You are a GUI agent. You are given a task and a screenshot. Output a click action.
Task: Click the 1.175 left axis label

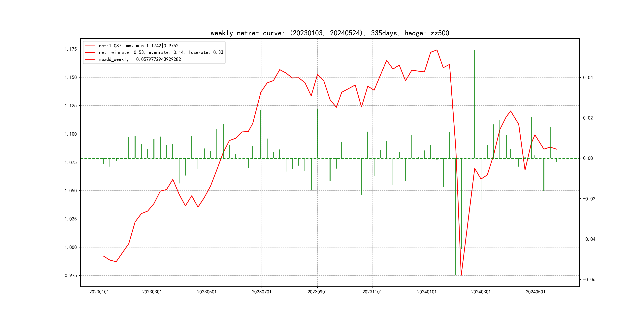71,49
